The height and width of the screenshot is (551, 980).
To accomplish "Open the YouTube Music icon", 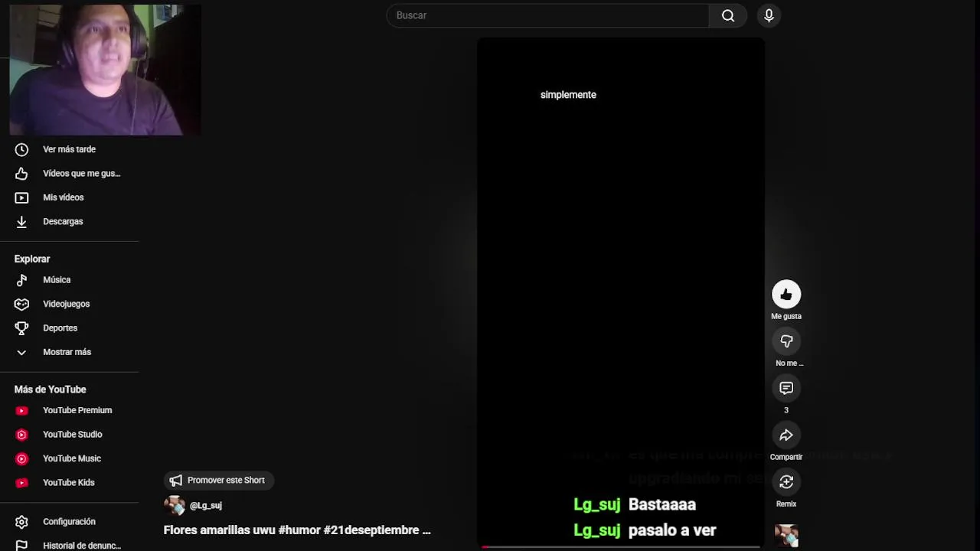I will [21, 458].
